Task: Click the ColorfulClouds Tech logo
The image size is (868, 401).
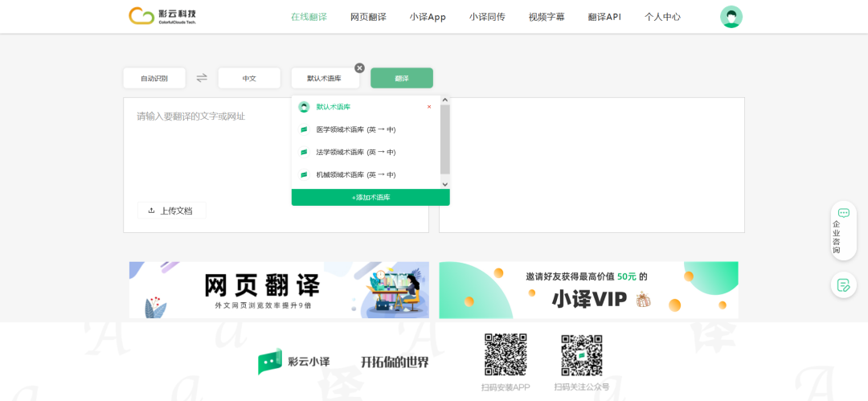Action: point(162,15)
